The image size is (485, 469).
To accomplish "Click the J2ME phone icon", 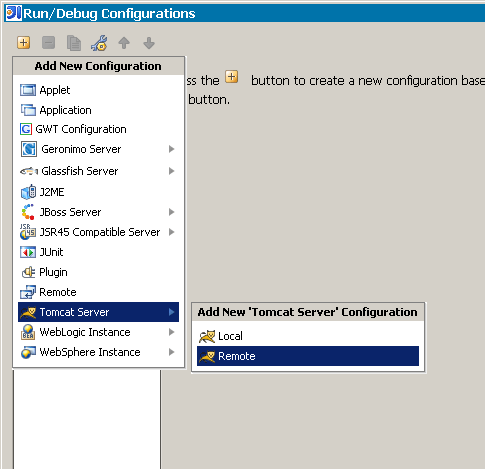I will point(28,192).
